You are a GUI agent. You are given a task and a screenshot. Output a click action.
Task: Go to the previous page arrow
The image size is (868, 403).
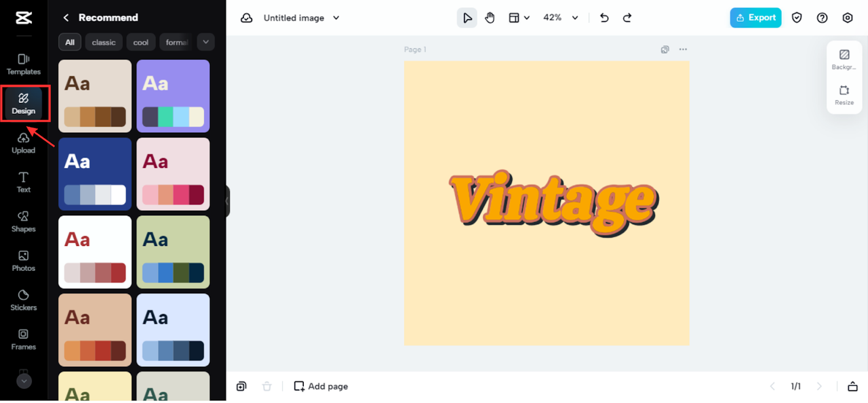(772, 386)
